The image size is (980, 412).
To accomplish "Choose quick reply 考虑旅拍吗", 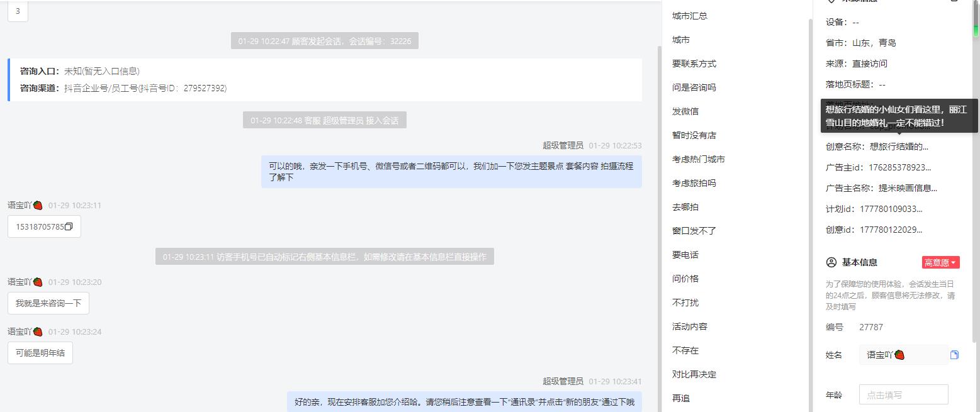I will [x=694, y=183].
